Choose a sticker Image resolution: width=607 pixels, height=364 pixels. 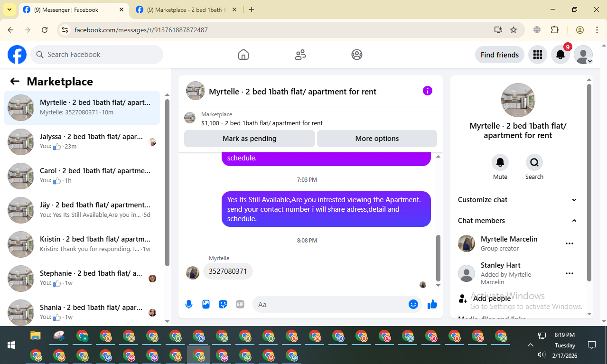coord(223,304)
